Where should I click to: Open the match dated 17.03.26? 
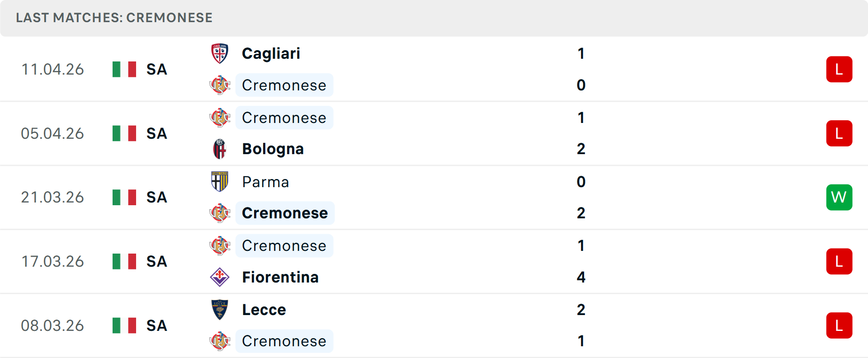pyautogui.click(x=52, y=261)
